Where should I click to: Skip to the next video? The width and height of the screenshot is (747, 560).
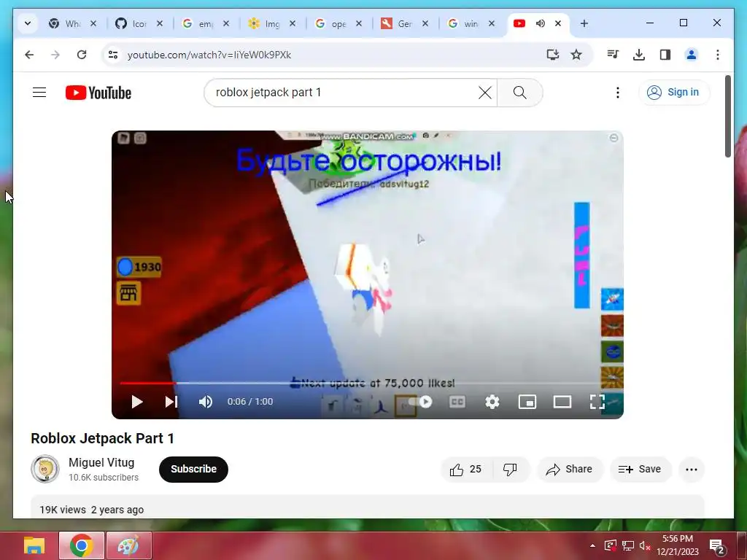(171, 402)
